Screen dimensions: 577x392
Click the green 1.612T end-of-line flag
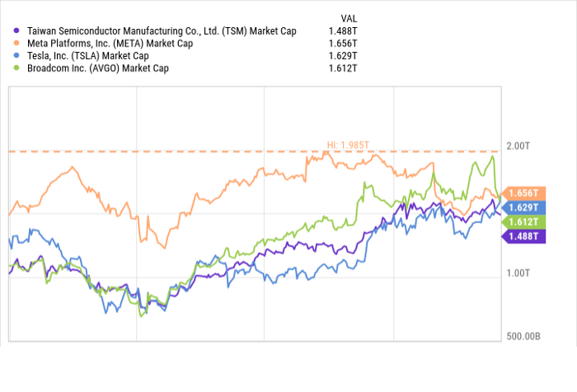(x=526, y=222)
